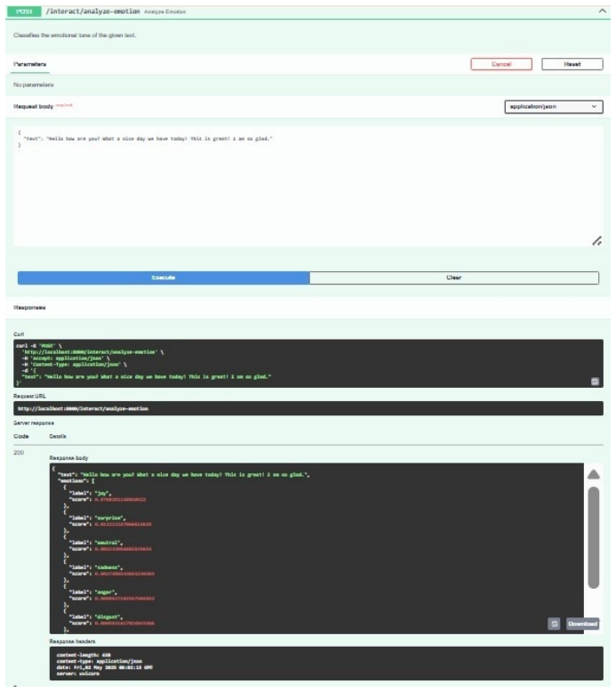The height and width of the screenshot is (692, 616).
Task: Click the Reset button
Action: 572,64
